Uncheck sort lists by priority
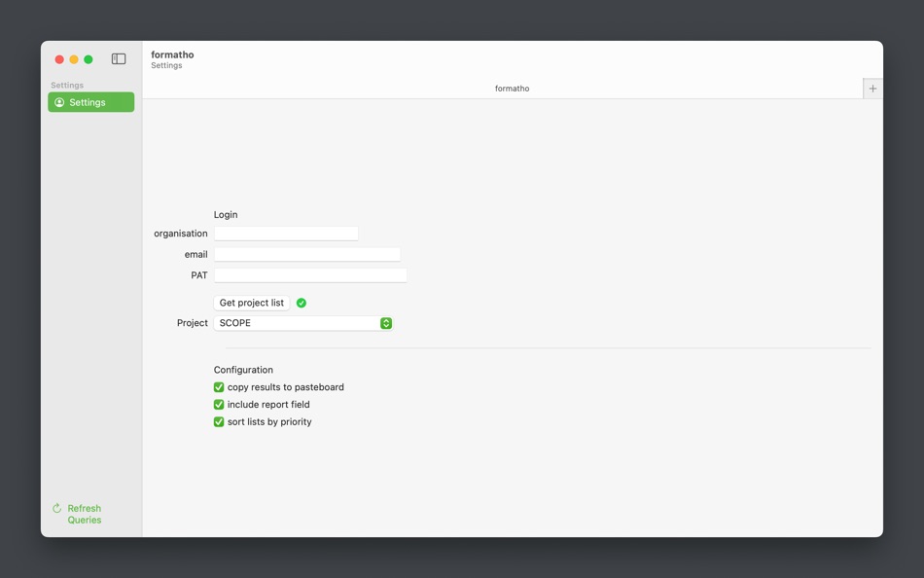The image size is (924, 578). (219, 421)
